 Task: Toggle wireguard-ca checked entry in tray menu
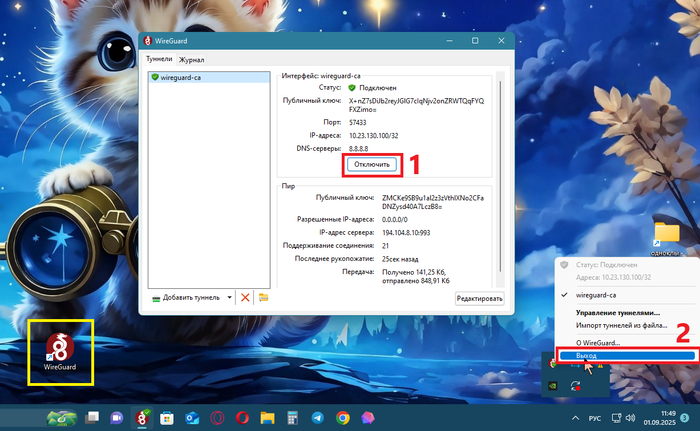[x=596, y=295]
